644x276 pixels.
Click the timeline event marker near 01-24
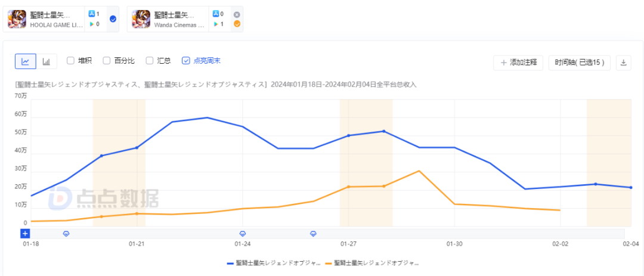(243, 233)
